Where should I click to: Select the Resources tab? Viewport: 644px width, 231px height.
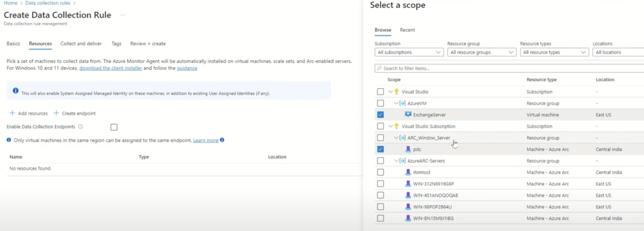(x=40, y=43)
